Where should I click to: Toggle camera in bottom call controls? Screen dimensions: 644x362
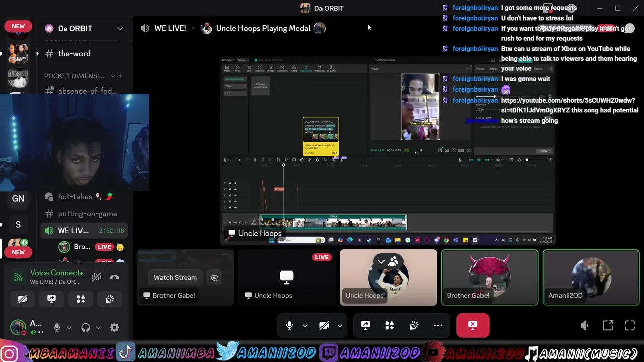click(324, 326)
